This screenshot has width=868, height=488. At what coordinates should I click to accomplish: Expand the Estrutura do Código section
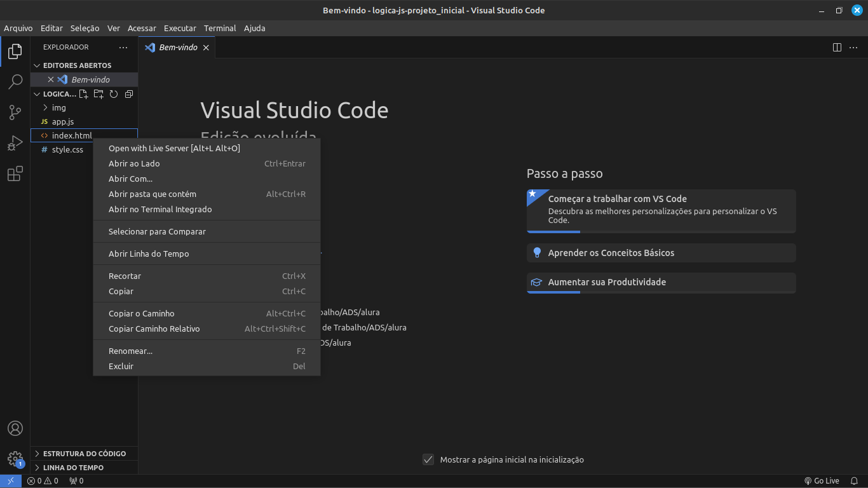coord(84,454)
